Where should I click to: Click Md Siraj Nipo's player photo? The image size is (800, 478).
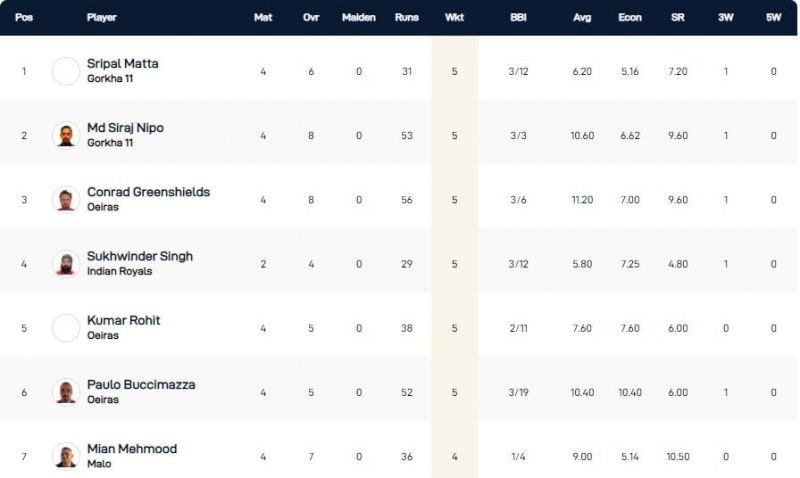pyautogui.click(x=66, y=135)
